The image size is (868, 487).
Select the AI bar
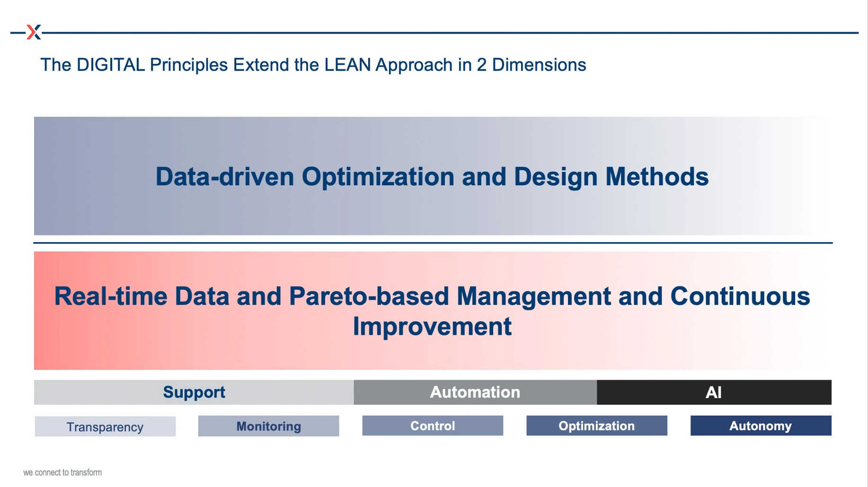[x=714, y=392]
